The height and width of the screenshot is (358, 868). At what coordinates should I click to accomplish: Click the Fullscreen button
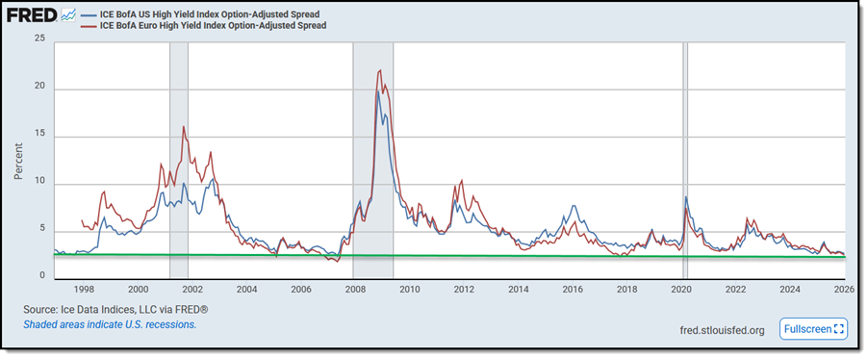[813, 329]
